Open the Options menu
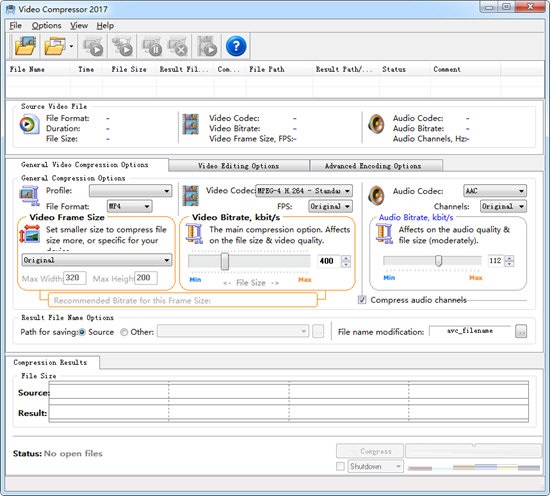This screenshot has width=550, height=496. (x=46, y=26)
